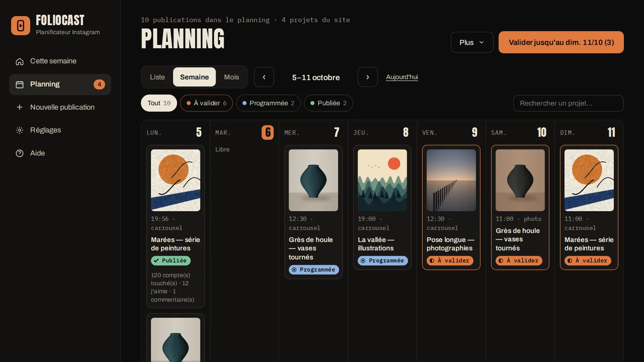Image resolution: width=644 pixels, height=362 pixels.
Task: Expand the Plus dropdown menu
Action: [x=472, y=42]
